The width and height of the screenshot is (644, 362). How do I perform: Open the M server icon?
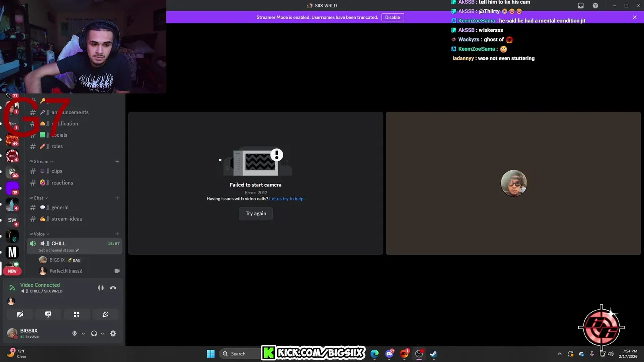[x=12, y=252]
